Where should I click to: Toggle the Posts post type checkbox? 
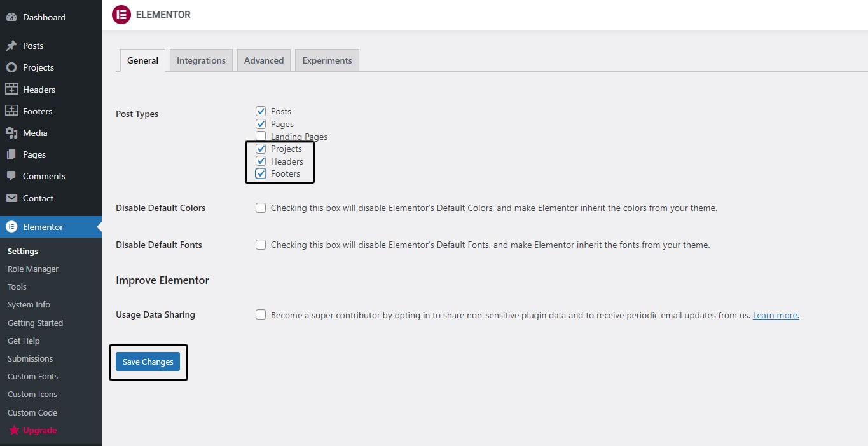click(261, 111)
